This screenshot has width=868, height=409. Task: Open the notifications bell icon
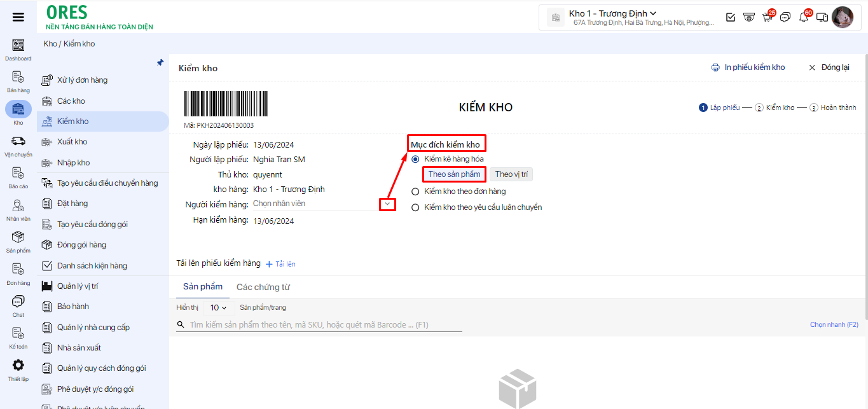click(x=804, y=17)
